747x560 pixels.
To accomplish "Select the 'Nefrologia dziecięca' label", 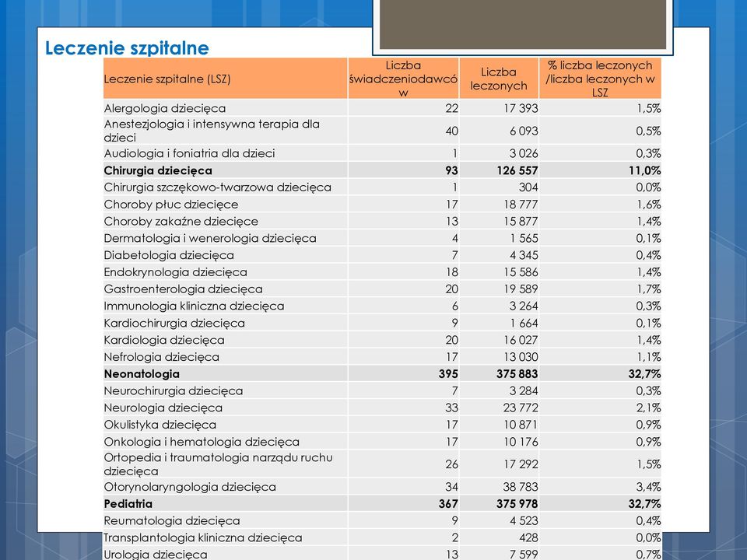I will tap(162, 357).
